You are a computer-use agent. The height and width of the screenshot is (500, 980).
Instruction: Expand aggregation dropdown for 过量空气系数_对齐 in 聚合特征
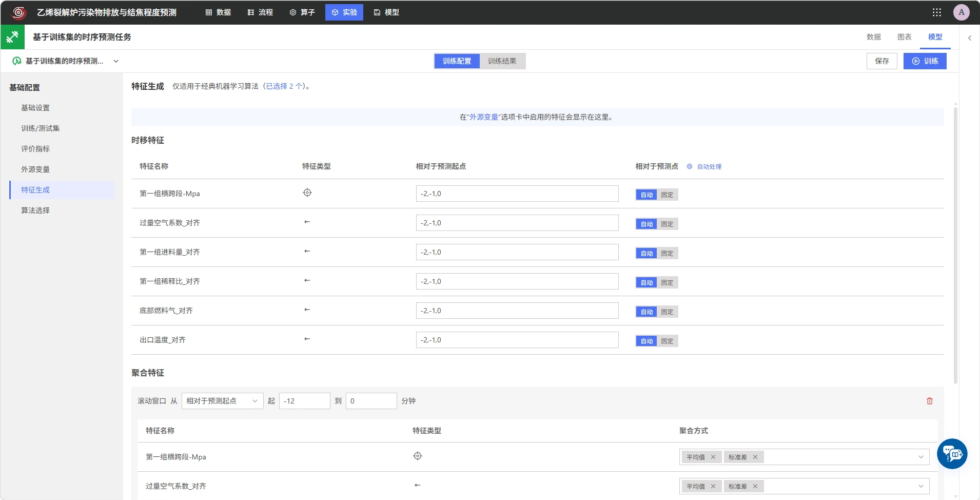921,486
